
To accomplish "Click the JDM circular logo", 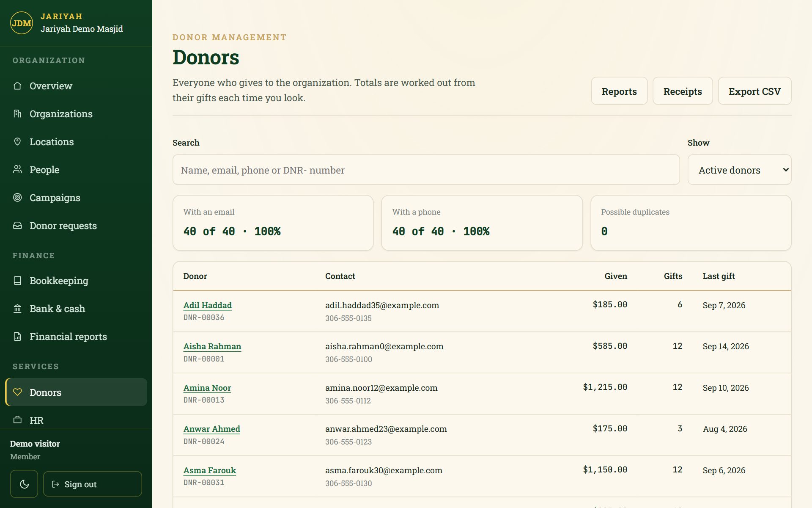I will click(x=22, y=23).
